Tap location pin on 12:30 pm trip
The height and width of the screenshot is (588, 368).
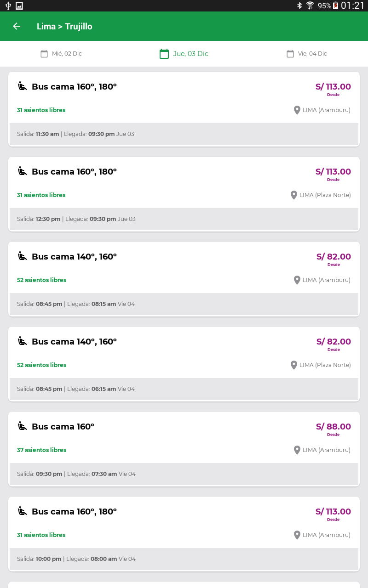coord(294,195)
